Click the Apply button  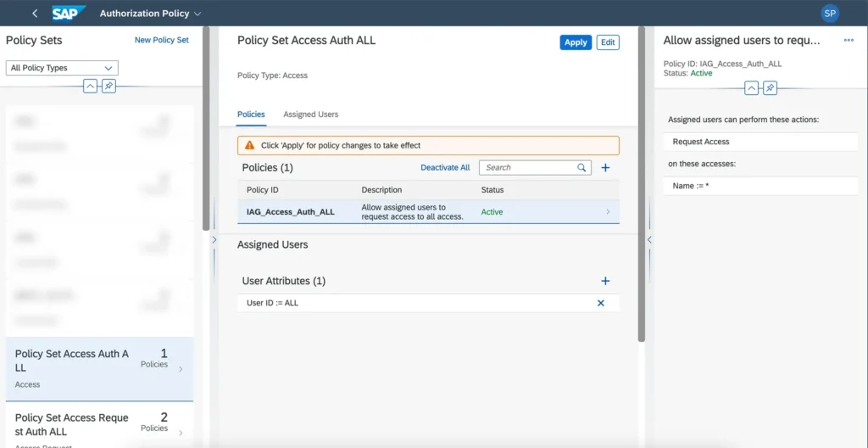[576, 42]
